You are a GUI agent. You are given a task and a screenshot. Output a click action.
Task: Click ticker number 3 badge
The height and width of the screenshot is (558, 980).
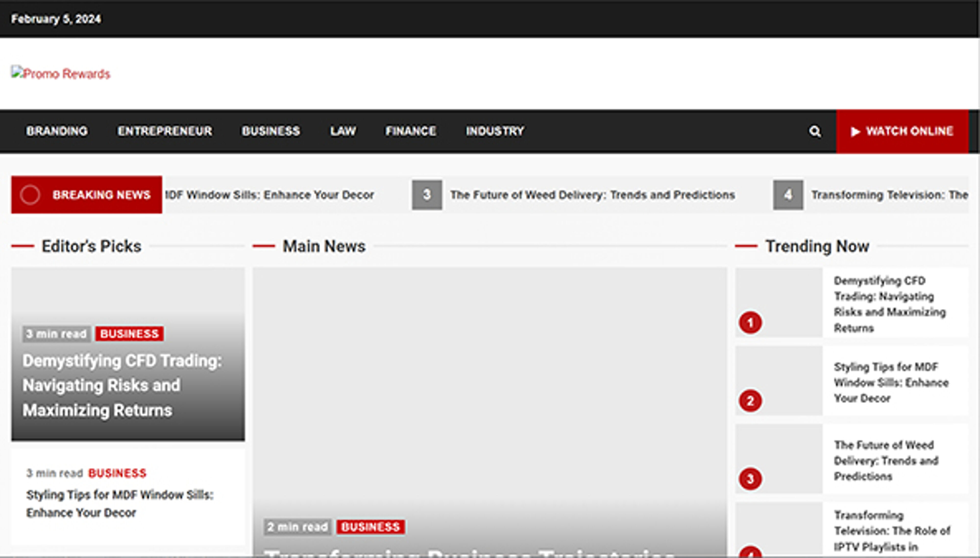pyautogui.click(x=427, y=195)
